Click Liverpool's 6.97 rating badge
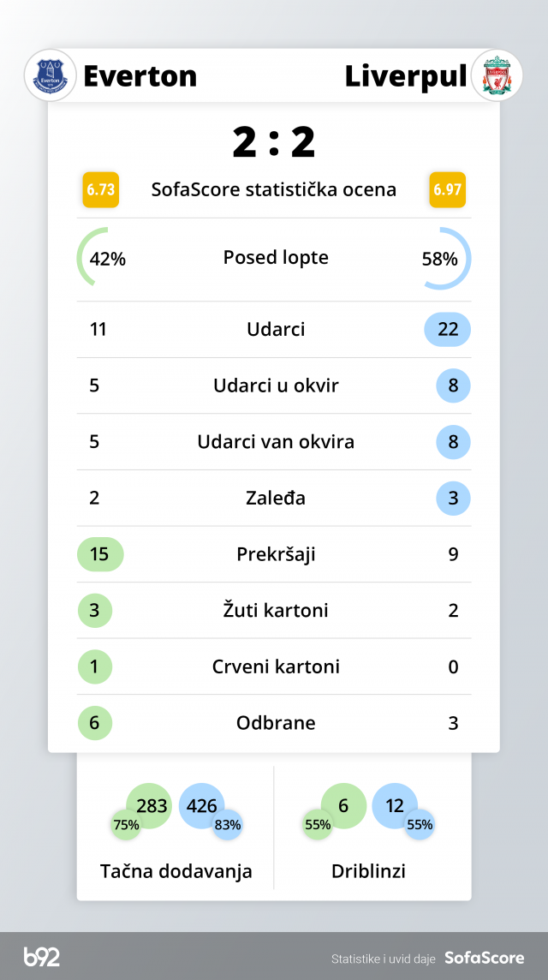The image size is (548, 980). coord(447,189)
